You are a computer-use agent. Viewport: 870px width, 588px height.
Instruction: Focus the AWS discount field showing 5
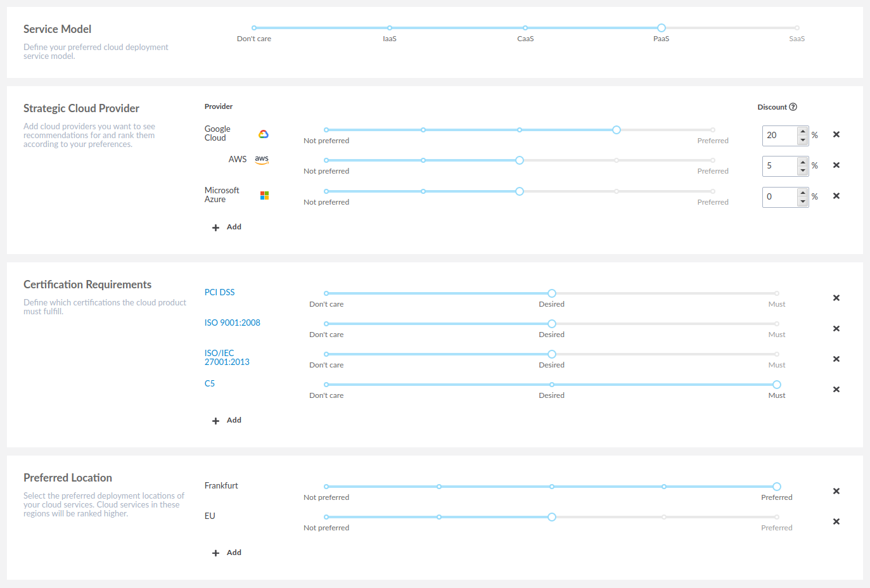pyautogui.click(x=781, y=166)
